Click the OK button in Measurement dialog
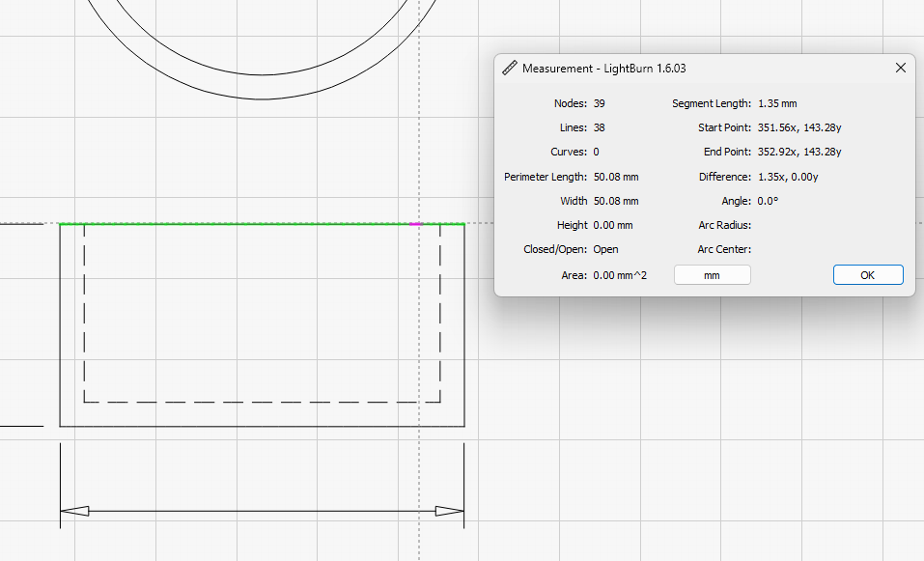 (x=868, y=275)
